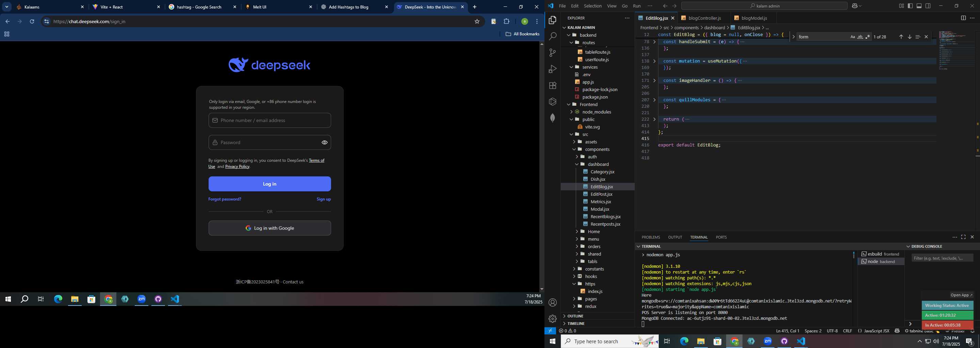Split the editor to the right
This screenshot has width=980, height=348.
click(963, 18)
